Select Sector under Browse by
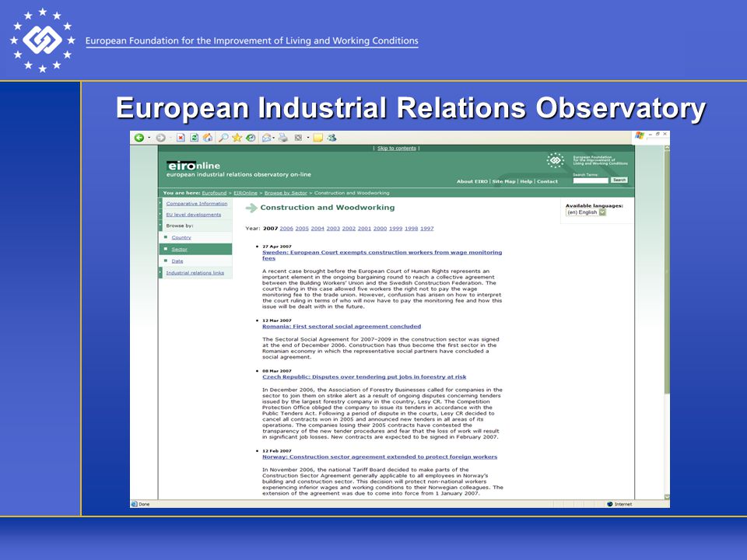 tap(179, 249)
